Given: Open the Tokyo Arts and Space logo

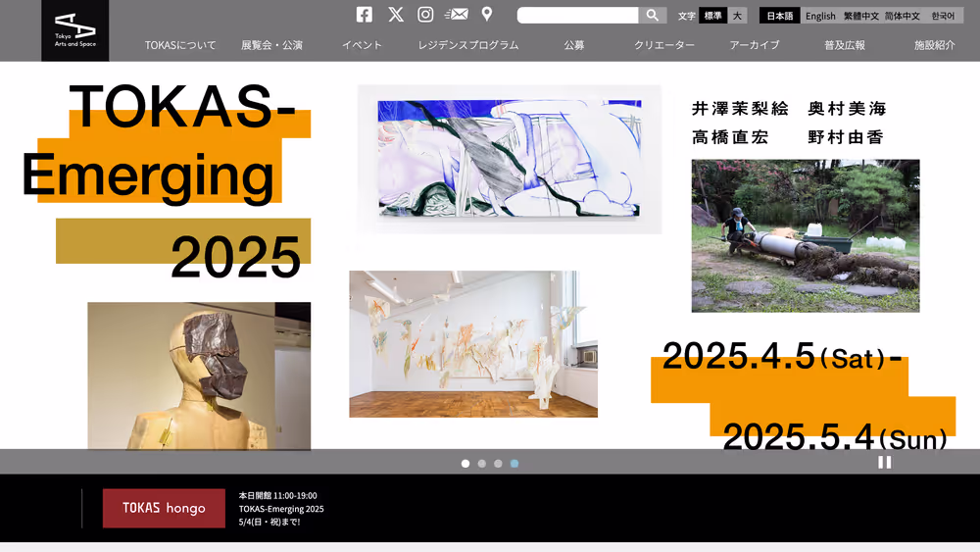Looking at the screenshot, I should [75, 30].
